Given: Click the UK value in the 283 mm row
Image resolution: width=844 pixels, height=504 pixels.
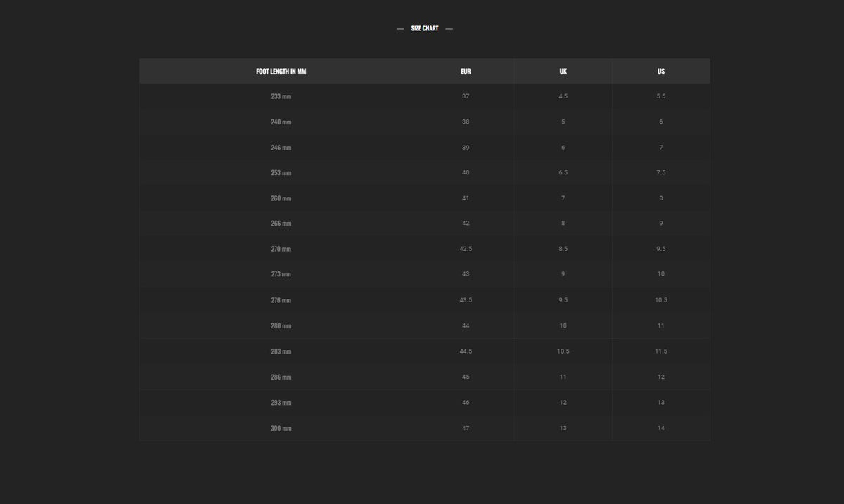Looking at the screenshot, I should click(563, 351).
